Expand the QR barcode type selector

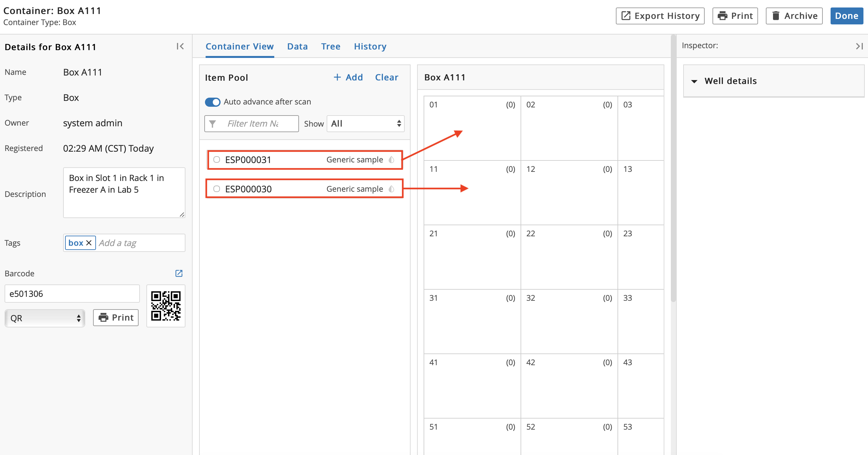click(x=45, y=317)
